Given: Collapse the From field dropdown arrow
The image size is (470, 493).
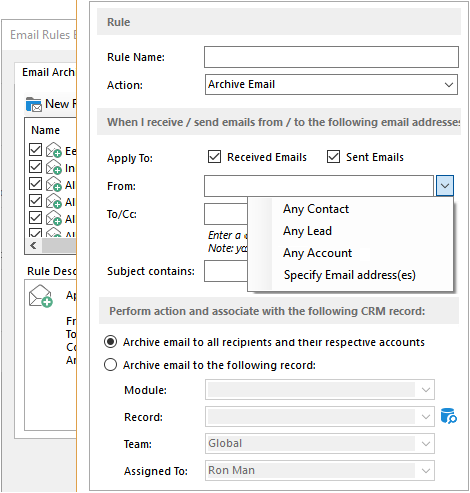Looking at the screenshot, I should coord(445,186).
